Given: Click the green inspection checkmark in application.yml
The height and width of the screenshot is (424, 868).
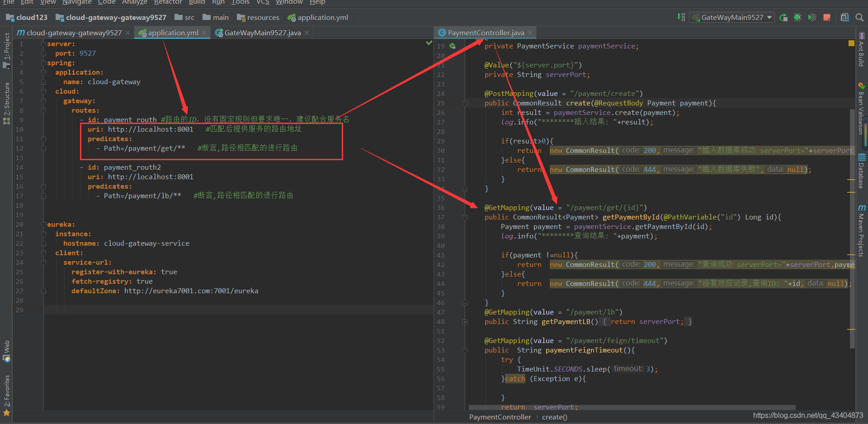Looking at the screenshot, I should click(x=429, y=43).
